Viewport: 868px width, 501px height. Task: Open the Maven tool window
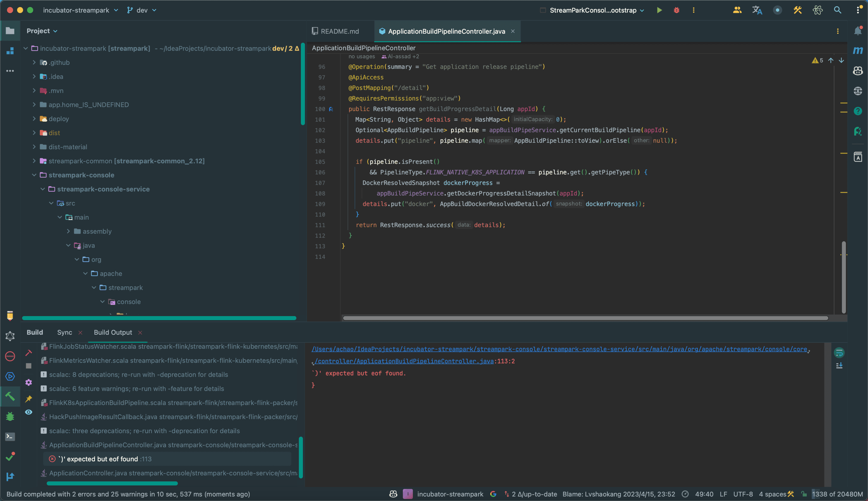pyautogui.click(x=858, y=51)
